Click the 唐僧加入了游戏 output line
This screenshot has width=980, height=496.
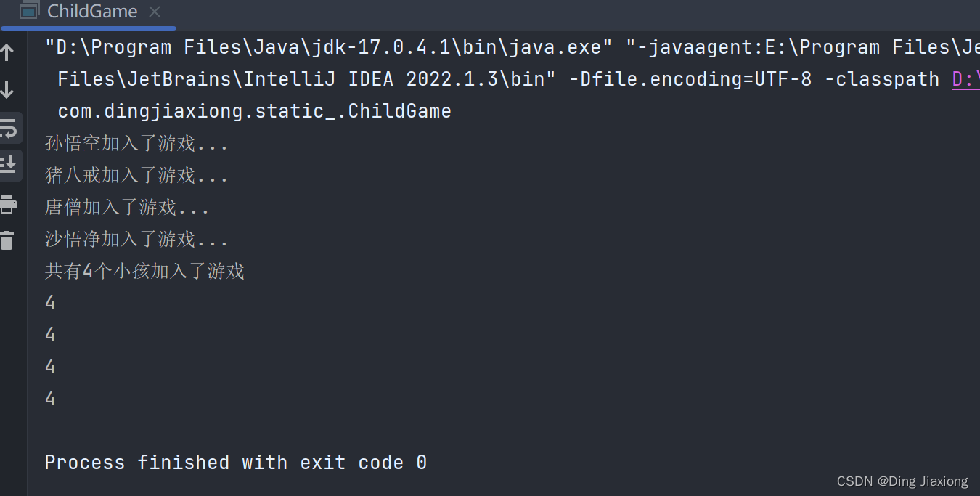click(x=127, y=207)
